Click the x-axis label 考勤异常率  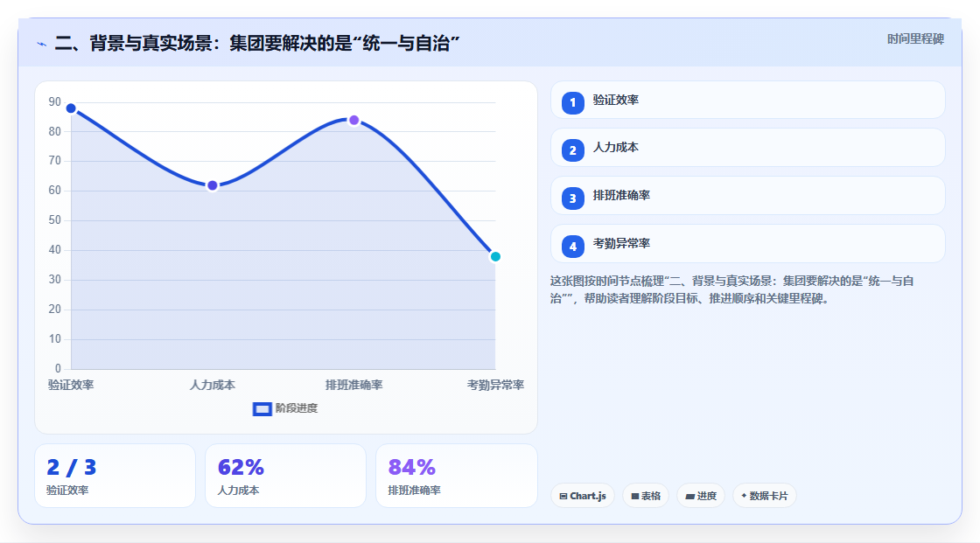495,385
